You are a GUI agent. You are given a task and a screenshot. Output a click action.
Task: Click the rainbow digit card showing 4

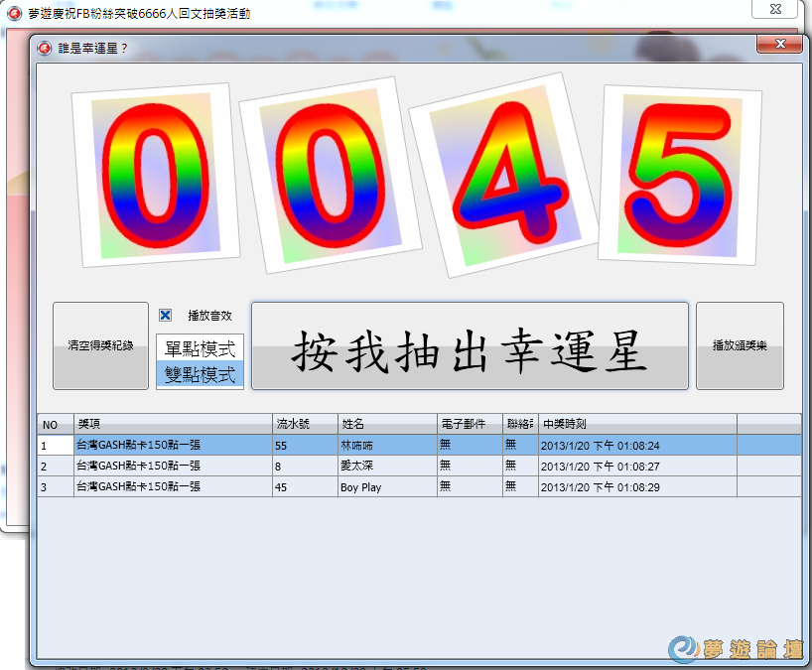504,175
